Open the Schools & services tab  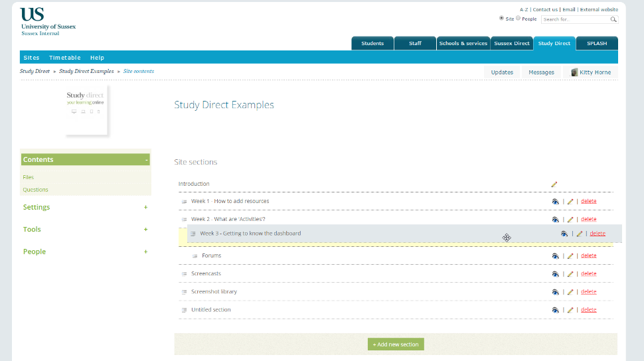pyautogui.click(x=463, y=43)
